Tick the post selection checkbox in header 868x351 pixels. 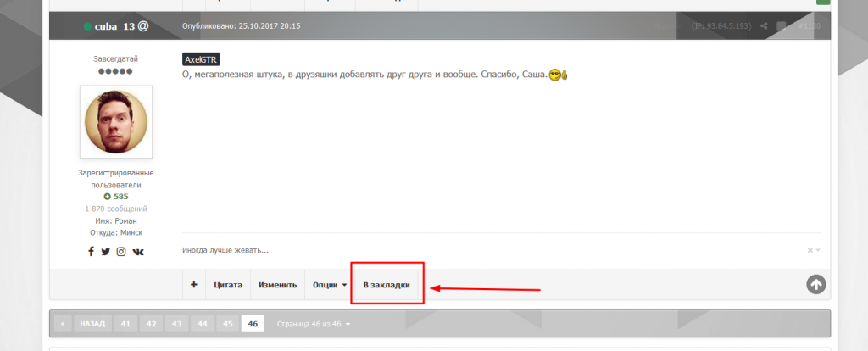click(781, 26)
